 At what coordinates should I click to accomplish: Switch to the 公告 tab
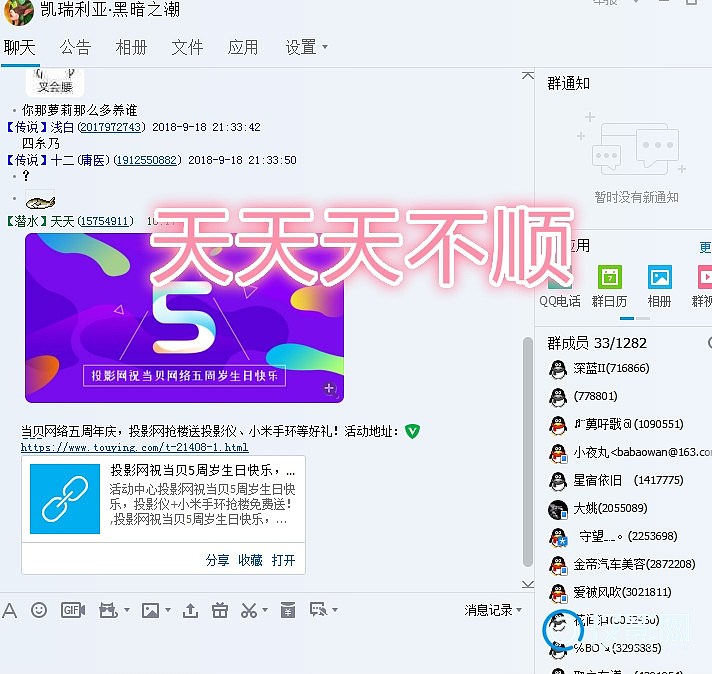[75, 47]
